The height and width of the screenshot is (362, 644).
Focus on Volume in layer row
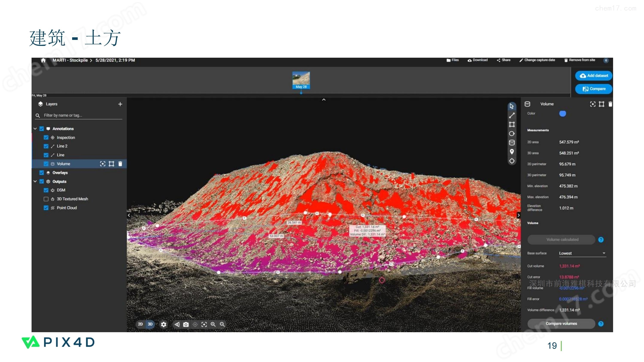pyautogui.click(x=102, y=164)
